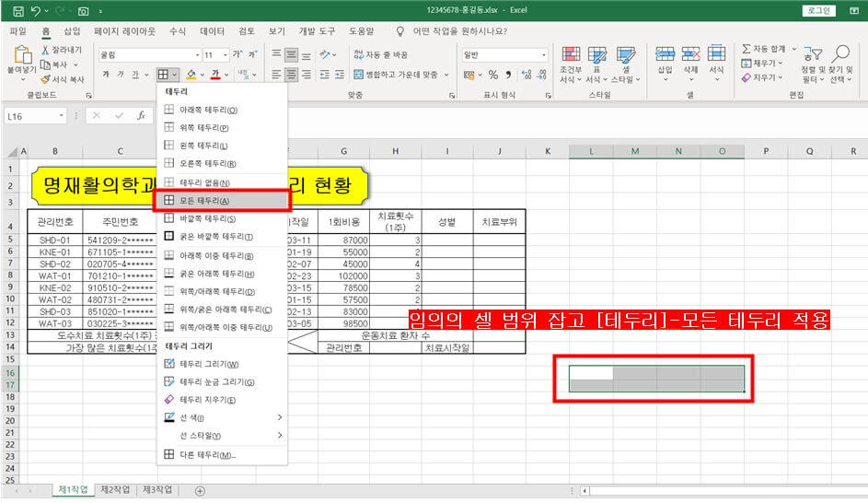Screen dimensions: 868x503
Task: Expand the AutoSum 자동 합계 arrow
Action: 793,49
